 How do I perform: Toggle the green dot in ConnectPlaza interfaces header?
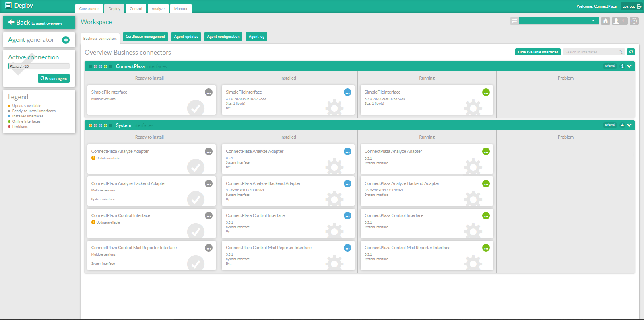click(105, 66)
